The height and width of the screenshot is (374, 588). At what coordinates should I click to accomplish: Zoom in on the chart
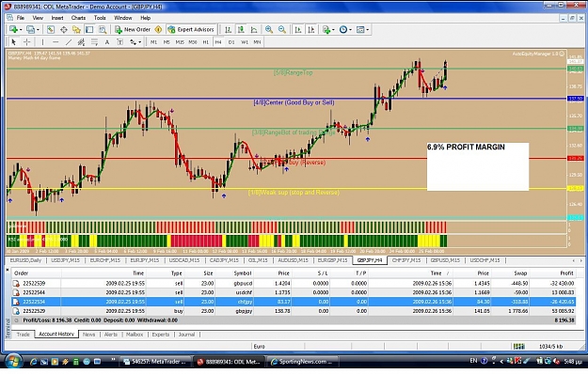coord(269,29)
